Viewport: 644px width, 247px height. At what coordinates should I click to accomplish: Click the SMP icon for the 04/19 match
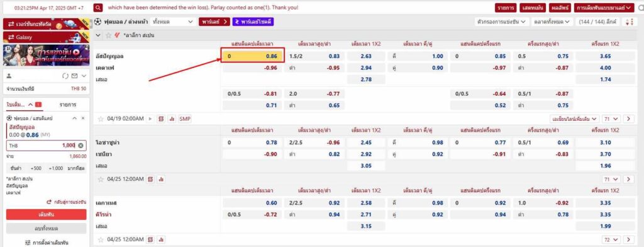point(185,119)
